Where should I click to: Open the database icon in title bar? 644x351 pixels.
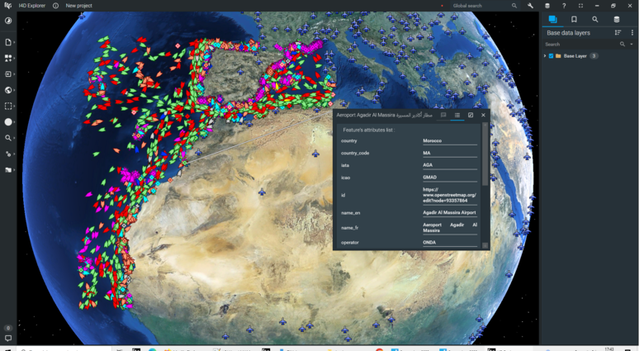click(x=547, y=6)
